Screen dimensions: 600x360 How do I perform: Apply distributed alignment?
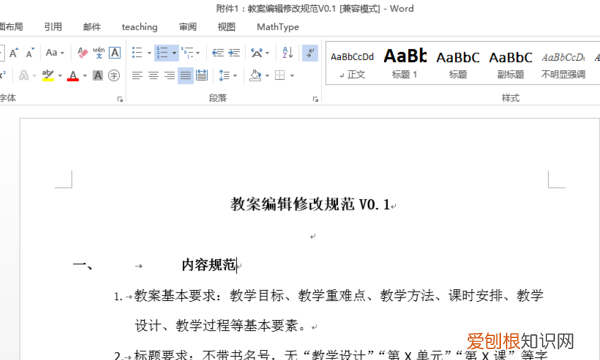coord(202,75)
